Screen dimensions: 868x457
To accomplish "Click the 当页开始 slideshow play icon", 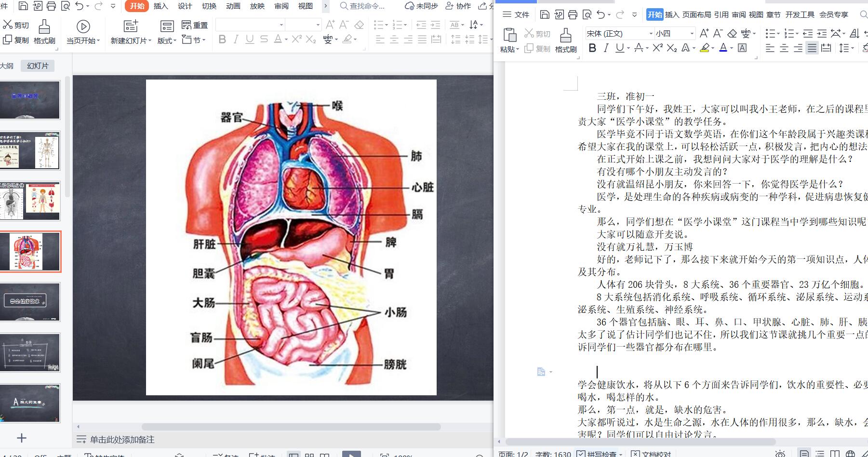I will point(83,27).
